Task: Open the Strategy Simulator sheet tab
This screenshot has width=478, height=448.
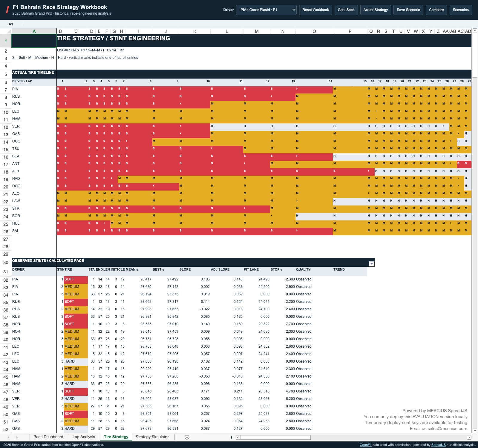Action: [152, 437]
